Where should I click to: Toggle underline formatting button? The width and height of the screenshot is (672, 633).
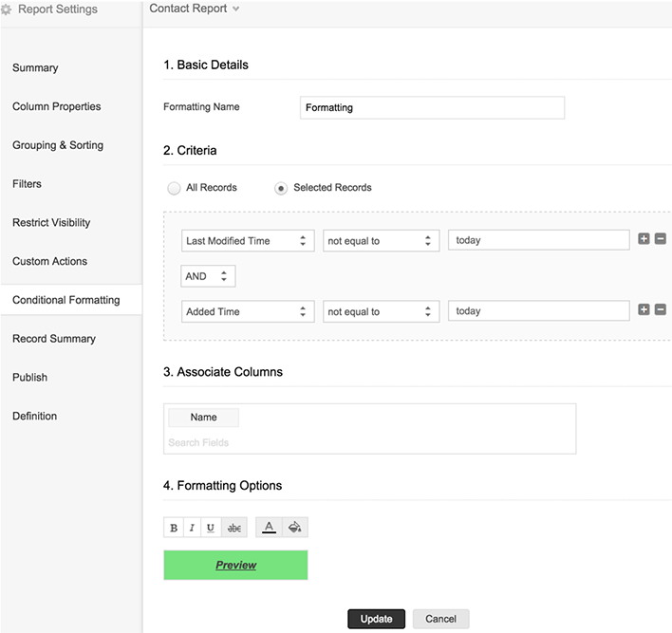tap(211, 528)
